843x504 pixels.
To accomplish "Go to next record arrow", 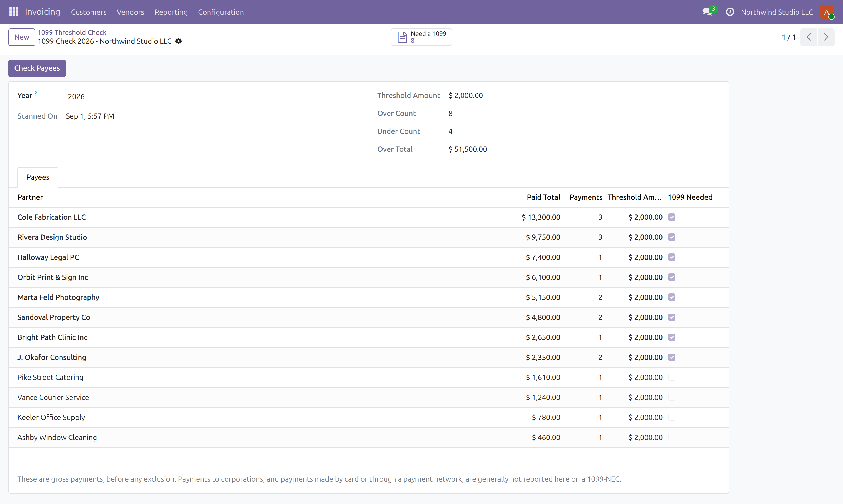I will (826, 37).
